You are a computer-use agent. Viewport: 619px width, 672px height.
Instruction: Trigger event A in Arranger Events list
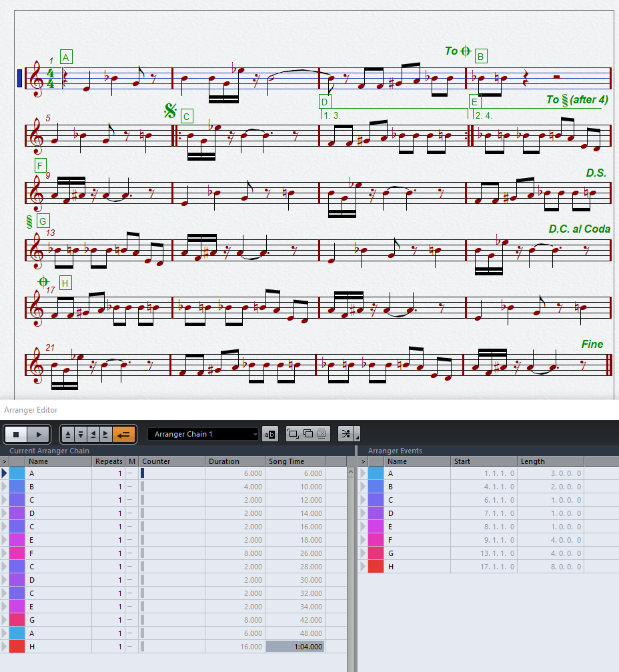pos(363,473)
